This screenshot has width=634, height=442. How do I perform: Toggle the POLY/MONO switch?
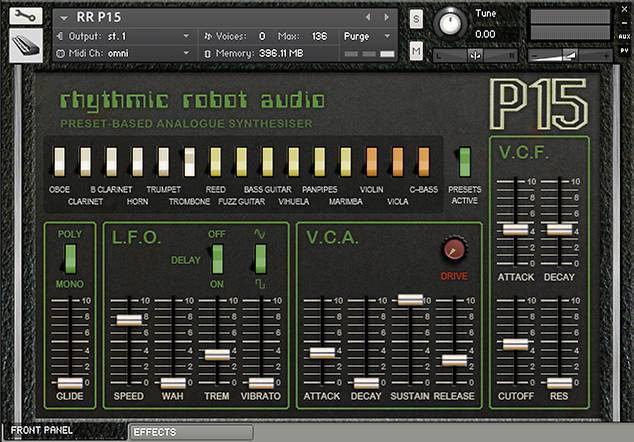(x=70, y=259)
